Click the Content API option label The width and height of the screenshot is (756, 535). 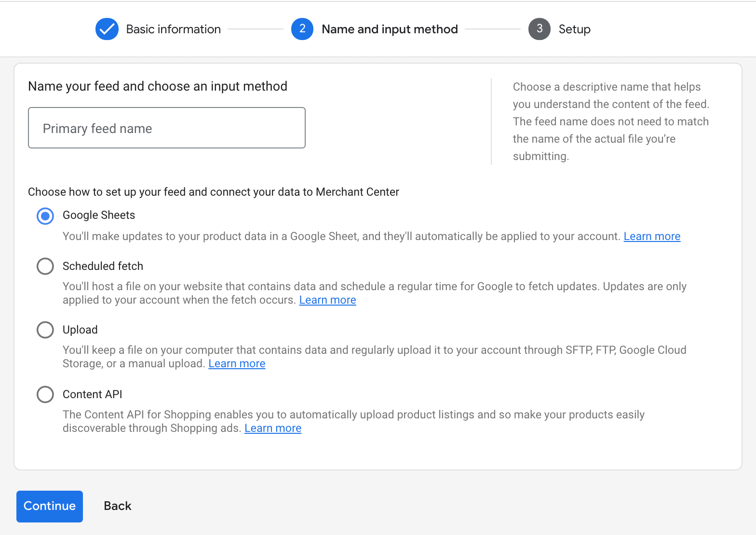pos(93,394)
